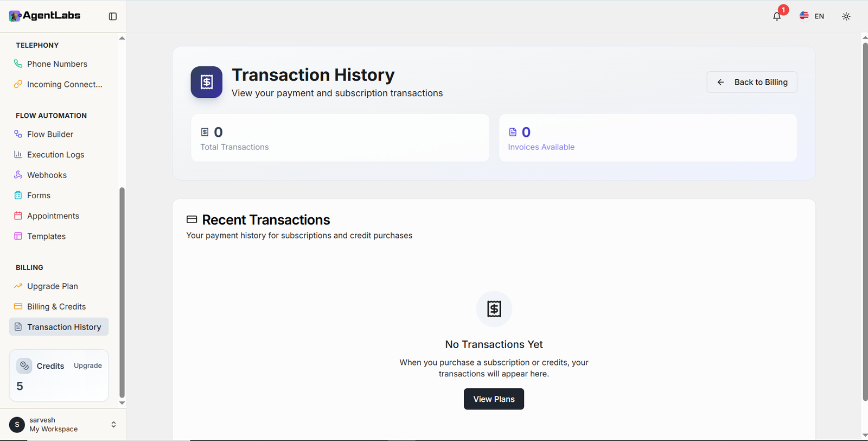This screenshot has height=441, width=868.
Task: Click the Execution Logs chart icon
Action: pos(18,154)
